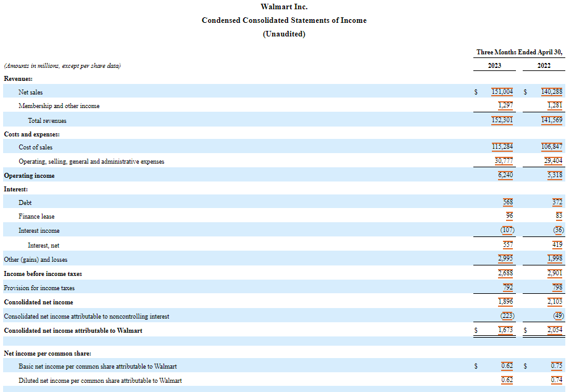Click the 2023 Net sales value 151,004
569x392 pixels.
[x=502, y=91]
